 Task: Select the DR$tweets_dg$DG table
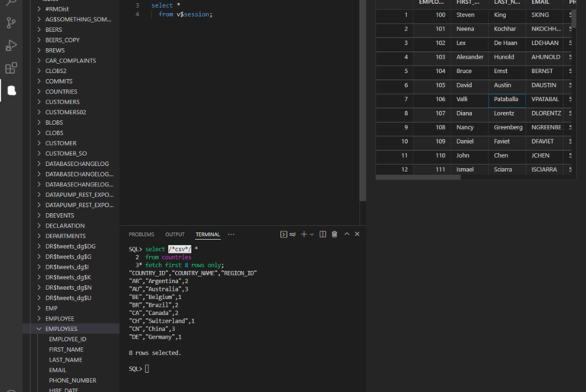(70, 247)
